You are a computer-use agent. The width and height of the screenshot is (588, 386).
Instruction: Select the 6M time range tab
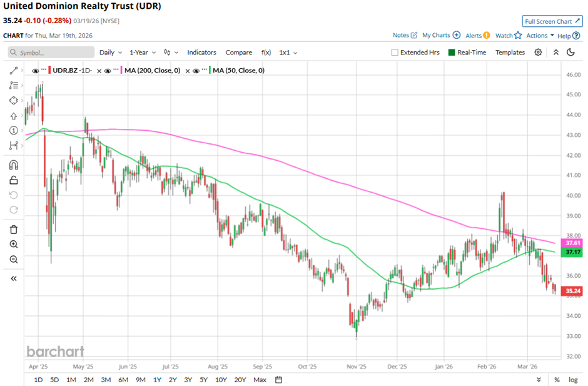(x=123, y=379)
